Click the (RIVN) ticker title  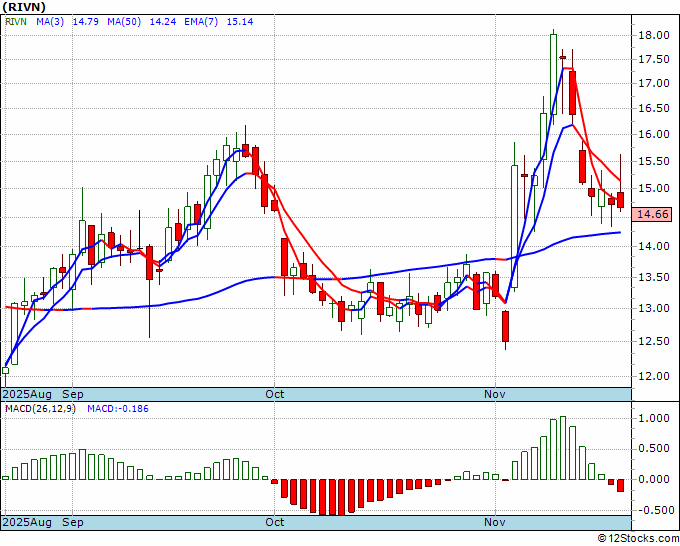click(x=25, y=6)
